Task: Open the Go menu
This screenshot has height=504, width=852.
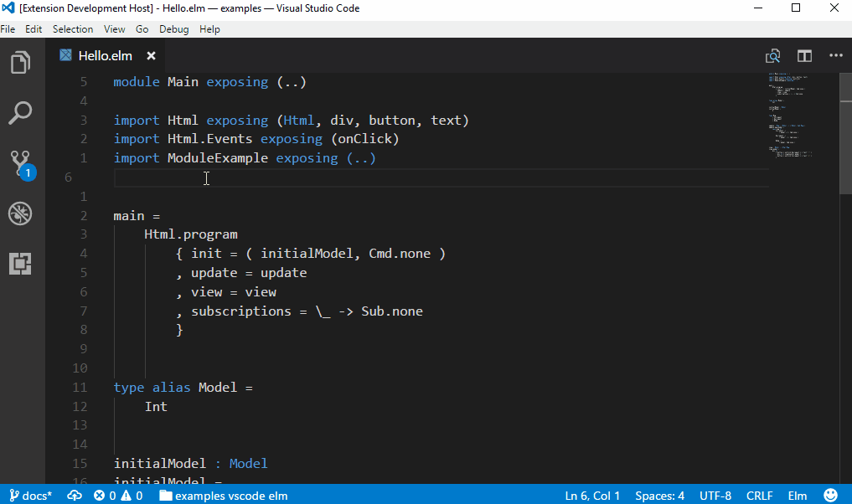Action: (x=142, y=29)
